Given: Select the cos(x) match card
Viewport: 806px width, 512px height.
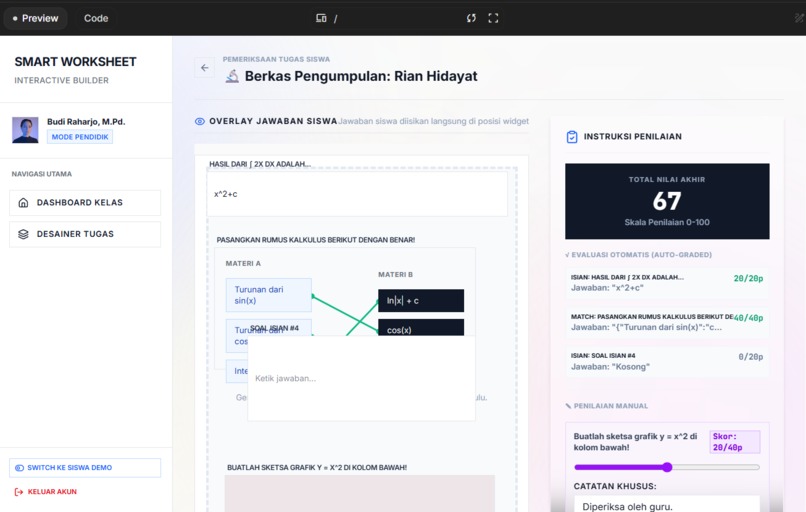Looking at the screenshot, I should pyautogui.click(x=421, y=327).
